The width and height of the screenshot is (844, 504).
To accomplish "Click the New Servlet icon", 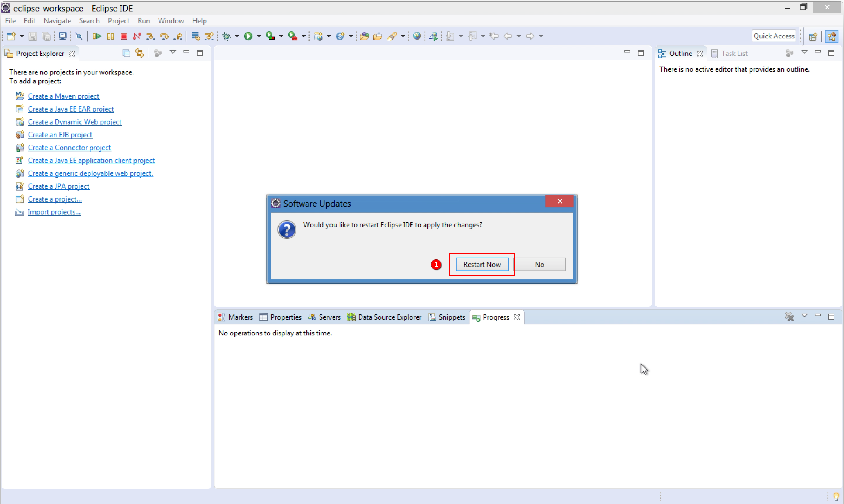I will click(340, 36).
